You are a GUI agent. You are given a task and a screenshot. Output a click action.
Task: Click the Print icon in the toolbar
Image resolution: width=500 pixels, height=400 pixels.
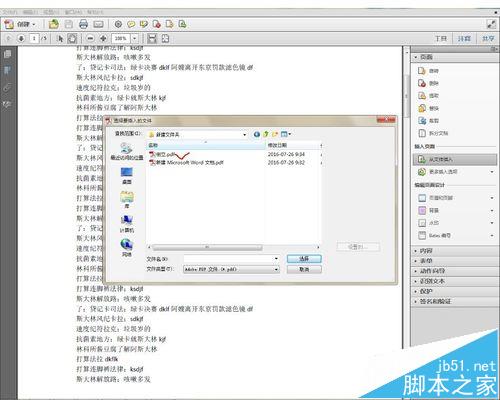pos(83,24)
